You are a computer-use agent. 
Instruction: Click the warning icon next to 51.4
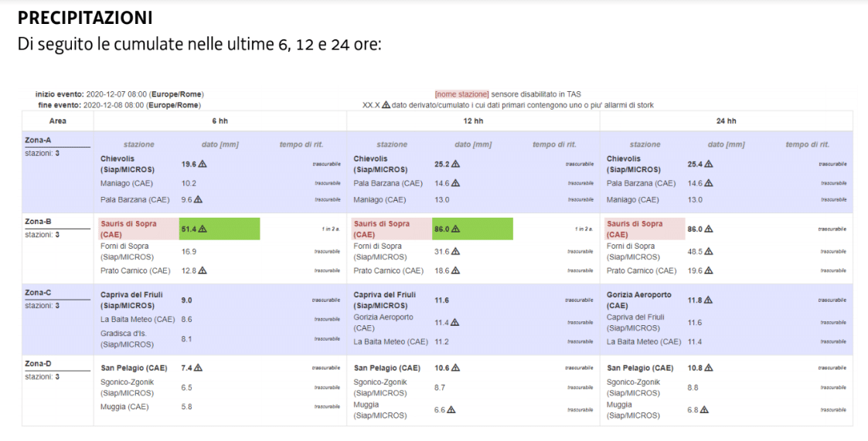[203, 229]
